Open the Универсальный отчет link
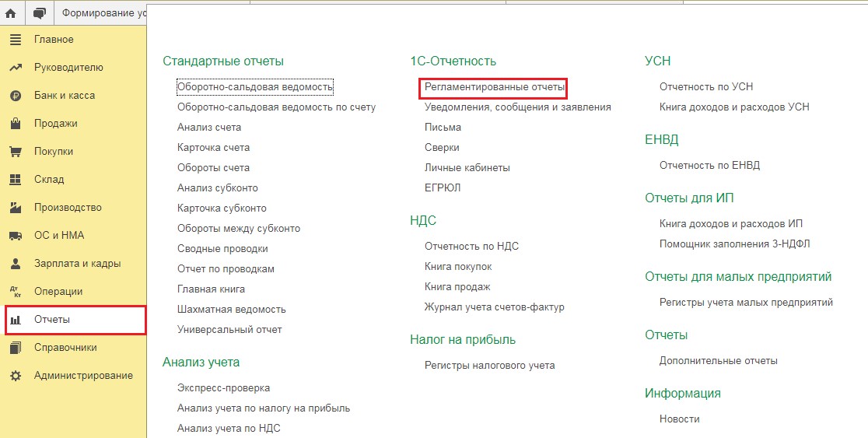Viewport: 868px width, 438px height. tap(229, 329)
